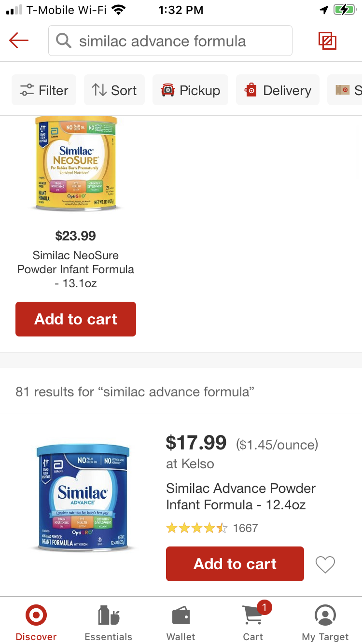Screen dimensions: 362x644
Task: Open Similac Advance Powder Infant Formula title
Action: (x=240, y=496)
